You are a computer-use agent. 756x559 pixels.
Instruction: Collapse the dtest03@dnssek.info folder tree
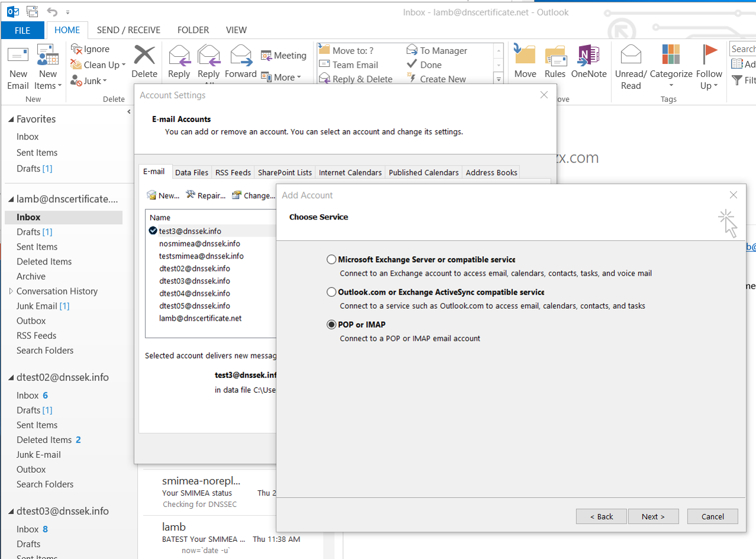(x=11, y=512)
